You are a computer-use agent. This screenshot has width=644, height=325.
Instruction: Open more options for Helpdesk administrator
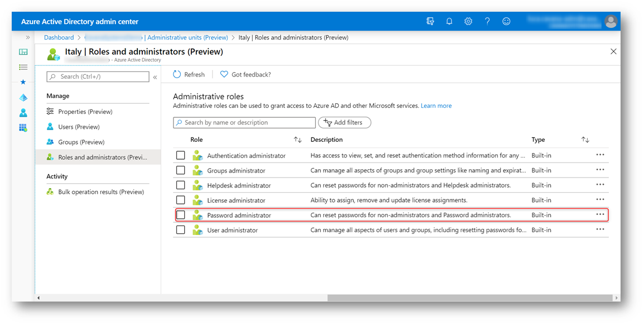coord(600,184)
